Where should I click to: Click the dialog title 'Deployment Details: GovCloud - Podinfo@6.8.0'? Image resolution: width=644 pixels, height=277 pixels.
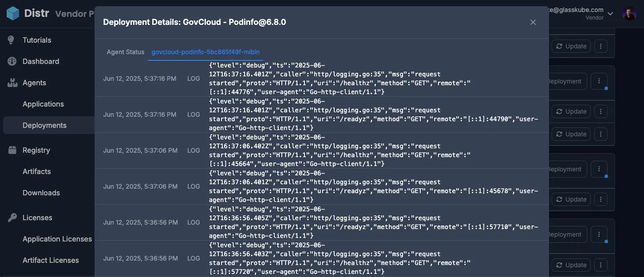point(194,22)
